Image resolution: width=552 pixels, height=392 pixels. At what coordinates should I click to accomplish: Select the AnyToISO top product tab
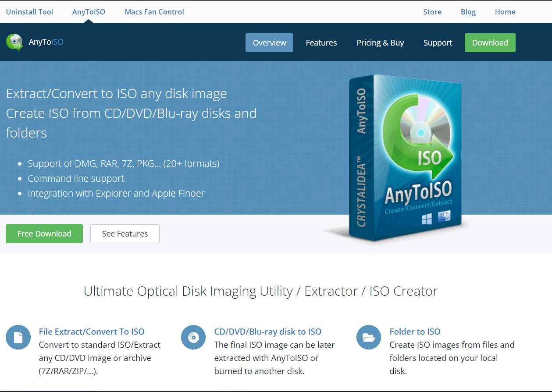(89, 12)
